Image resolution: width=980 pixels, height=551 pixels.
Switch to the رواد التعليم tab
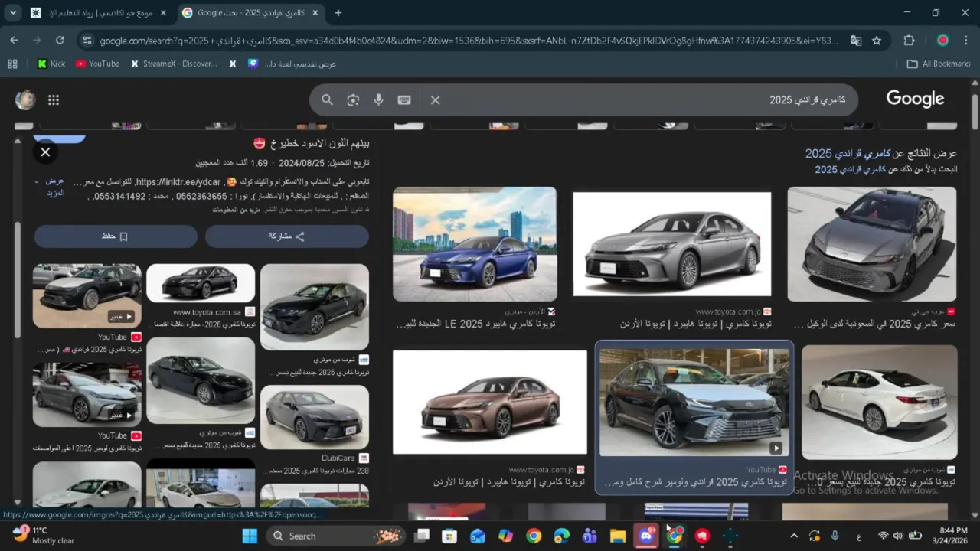pyautogui.click(x=98, y=13)
